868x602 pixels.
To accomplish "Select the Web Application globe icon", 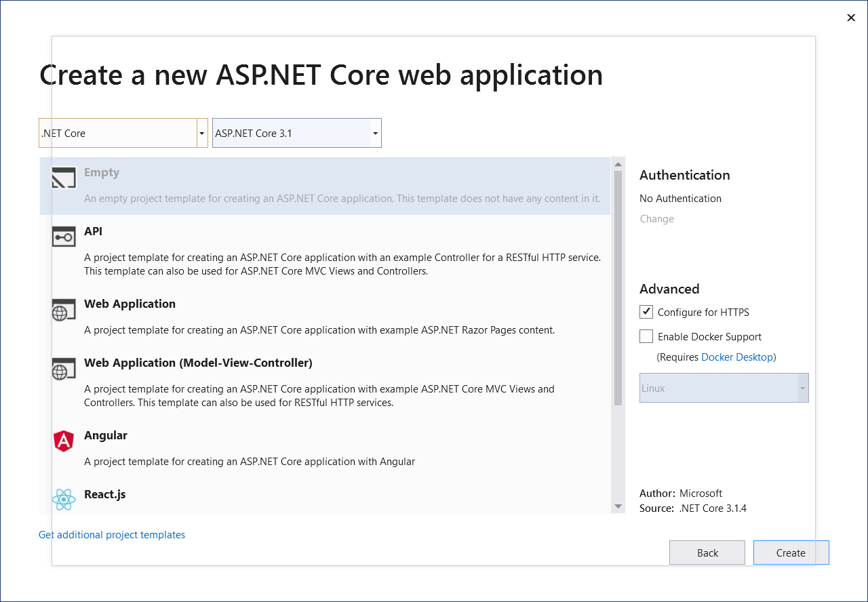I will (64, 310).
